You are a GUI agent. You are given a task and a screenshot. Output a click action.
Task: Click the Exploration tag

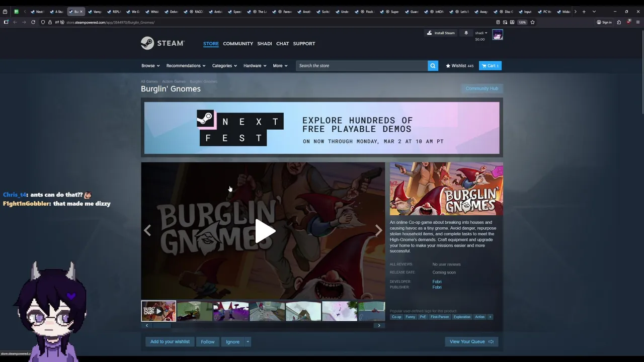point(462,317)
